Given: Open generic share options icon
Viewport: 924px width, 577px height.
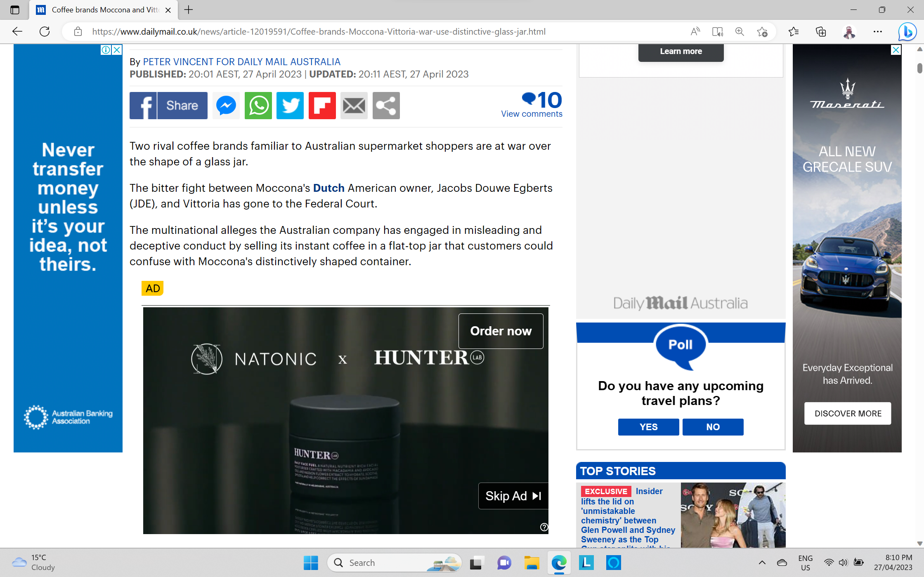Looking at the screenshot, I should (x=386, y=106).
